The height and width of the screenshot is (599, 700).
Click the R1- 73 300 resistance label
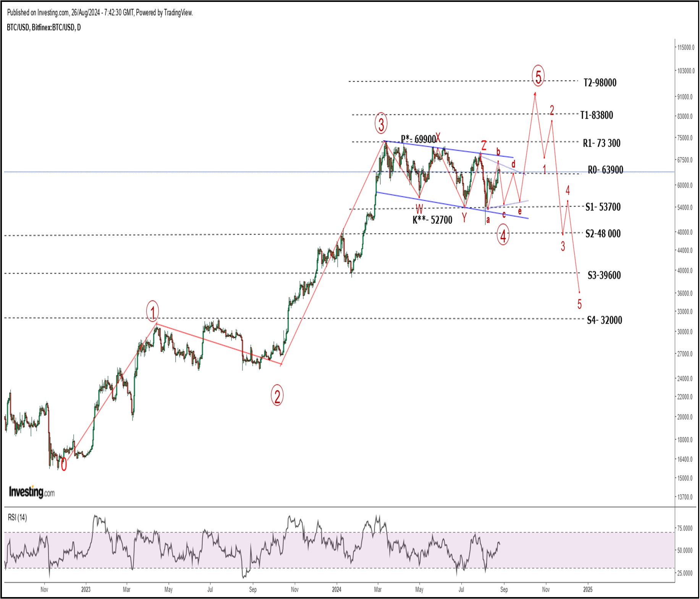tap(601, 144)
